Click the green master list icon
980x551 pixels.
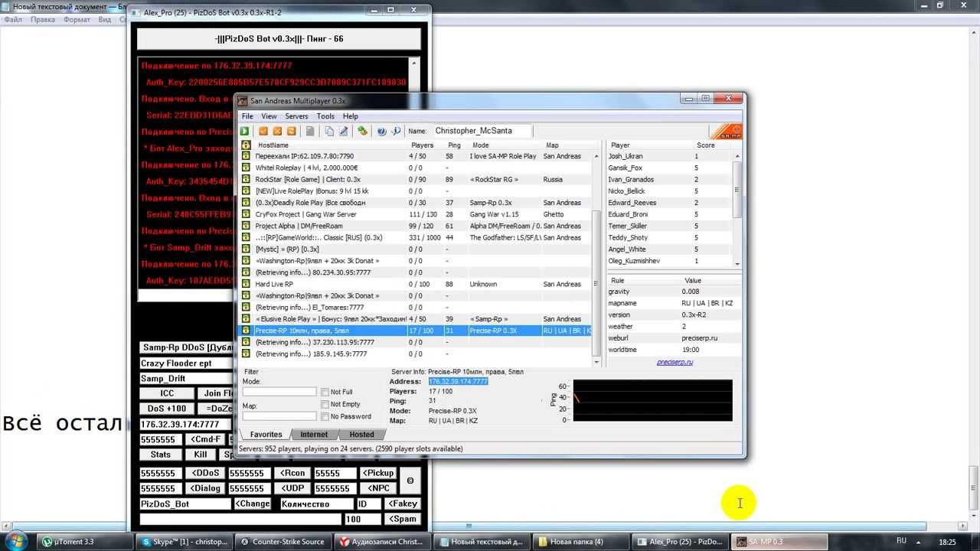[363, 131]
